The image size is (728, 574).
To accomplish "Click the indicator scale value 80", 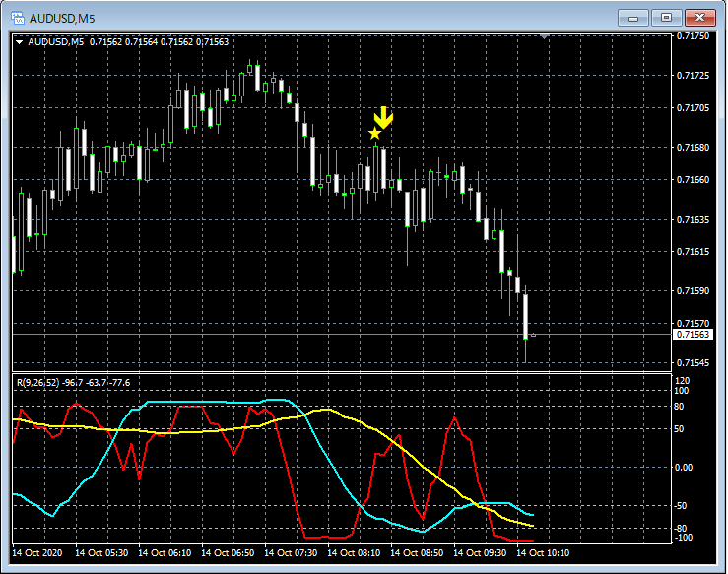I will pos(679,407).
